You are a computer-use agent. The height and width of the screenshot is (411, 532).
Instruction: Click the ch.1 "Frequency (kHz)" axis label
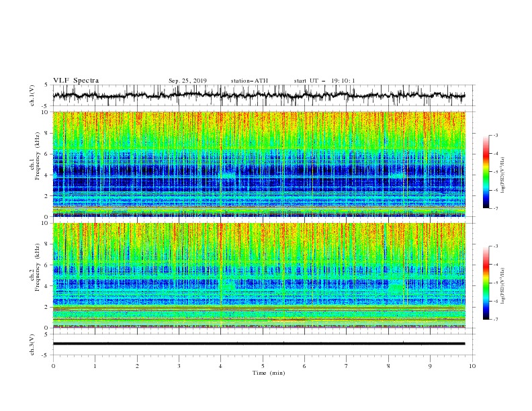point(38,156)
